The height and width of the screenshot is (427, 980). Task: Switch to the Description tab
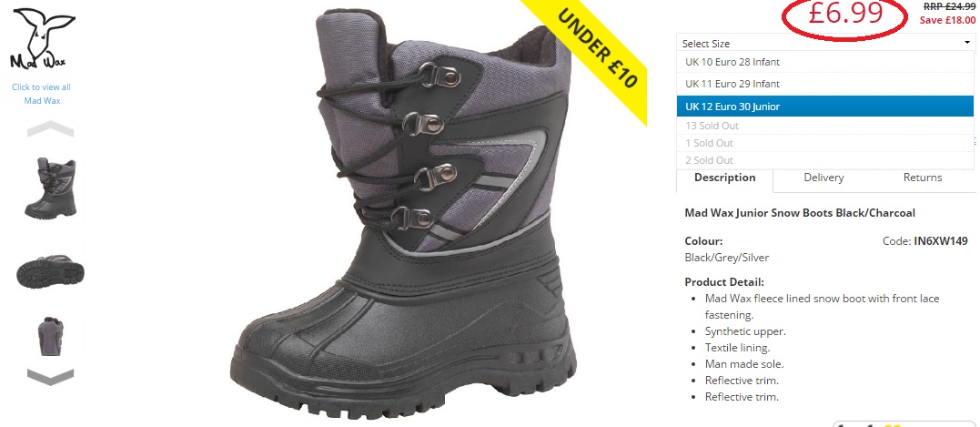725,178
